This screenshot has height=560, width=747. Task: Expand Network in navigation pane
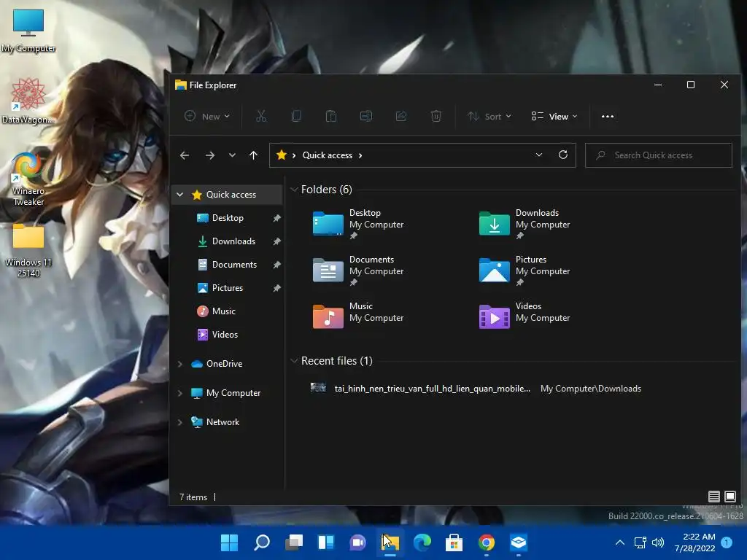coord(179,422)
